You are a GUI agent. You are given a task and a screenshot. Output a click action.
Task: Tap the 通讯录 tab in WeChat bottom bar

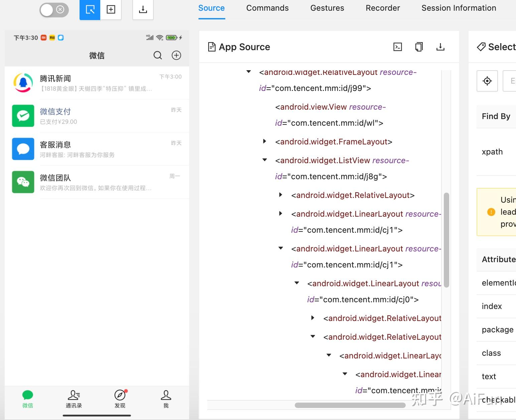click(x=73, y=399)
